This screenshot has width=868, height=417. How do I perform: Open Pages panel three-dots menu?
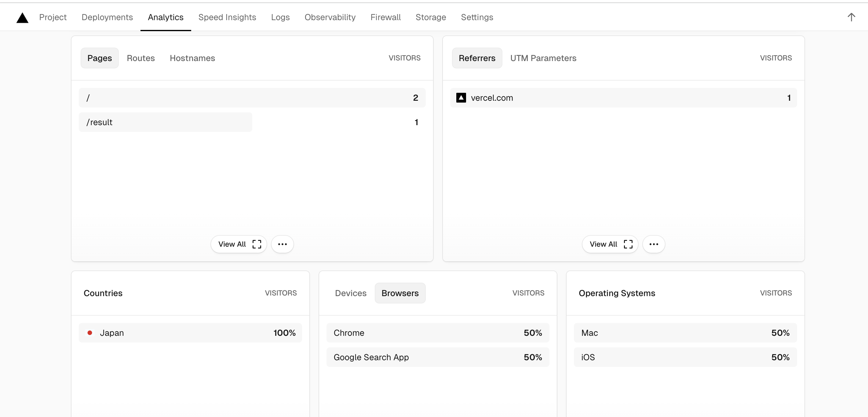[x=283, y=244]
